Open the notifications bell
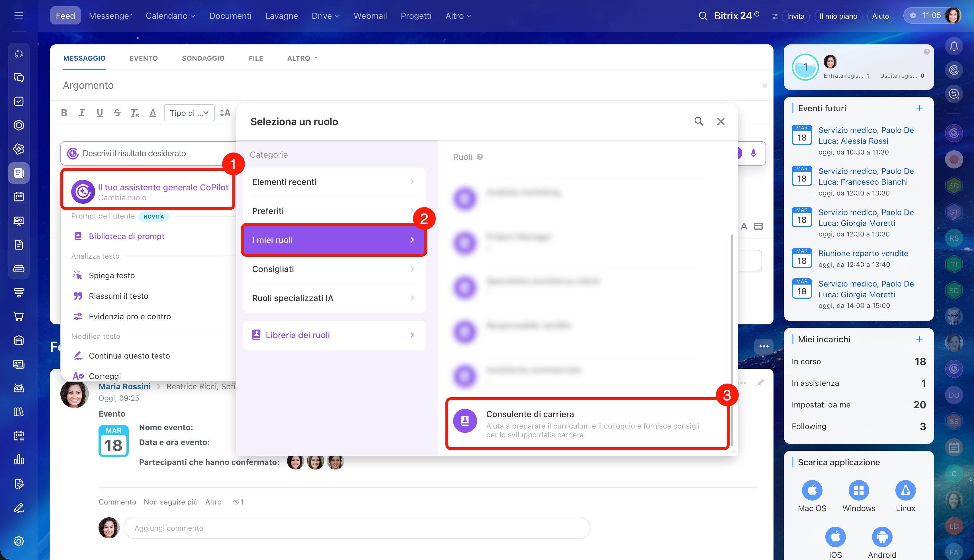Screen dimensions: 974x560 (953, 47)
